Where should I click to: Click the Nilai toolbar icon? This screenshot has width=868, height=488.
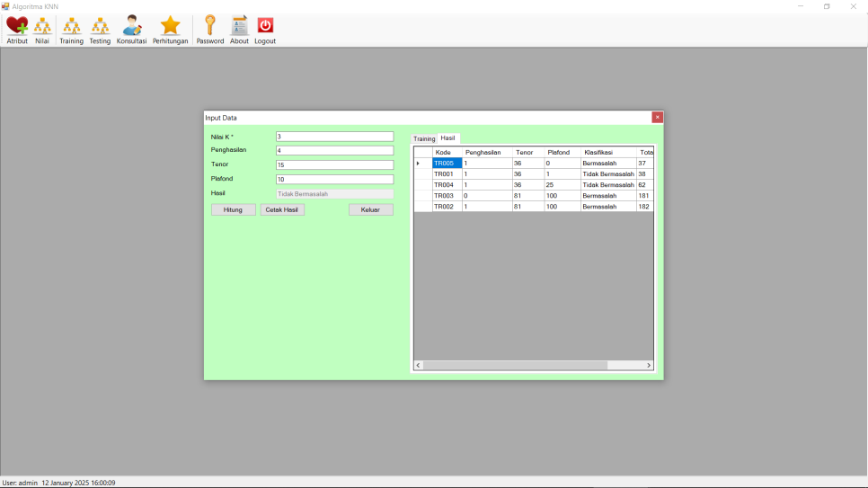(x=42, y=29)
